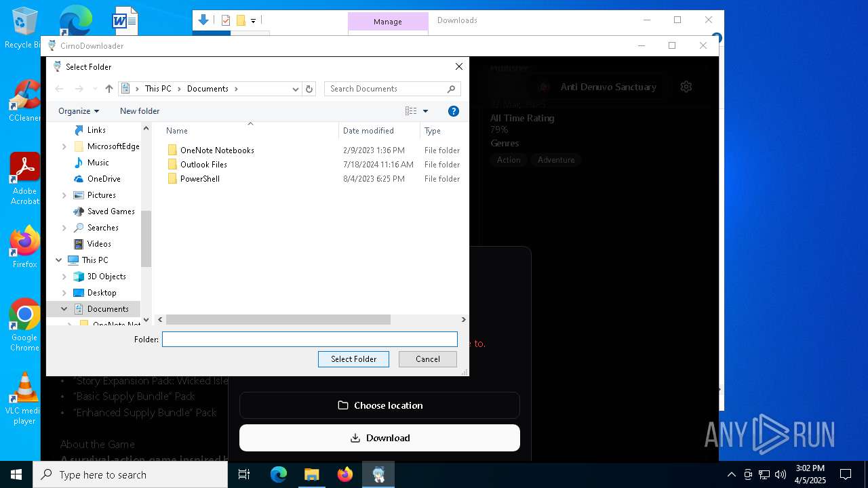
Task: Collapse the Documents tree node
Action: [x=64, y=309]
